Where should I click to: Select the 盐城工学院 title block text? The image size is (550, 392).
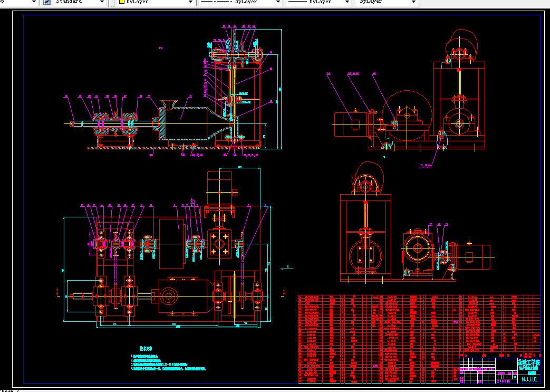tap(529, 362)
